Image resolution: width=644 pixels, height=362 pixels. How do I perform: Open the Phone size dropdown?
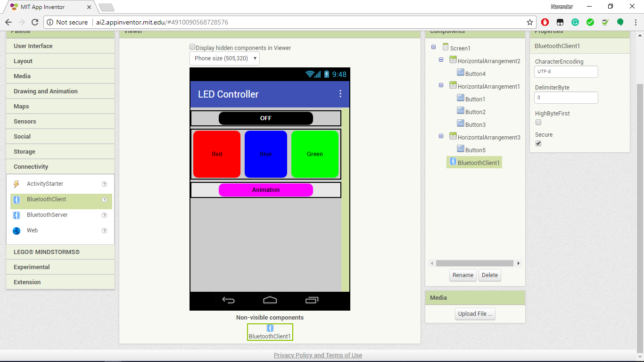(x=224, y=58)
